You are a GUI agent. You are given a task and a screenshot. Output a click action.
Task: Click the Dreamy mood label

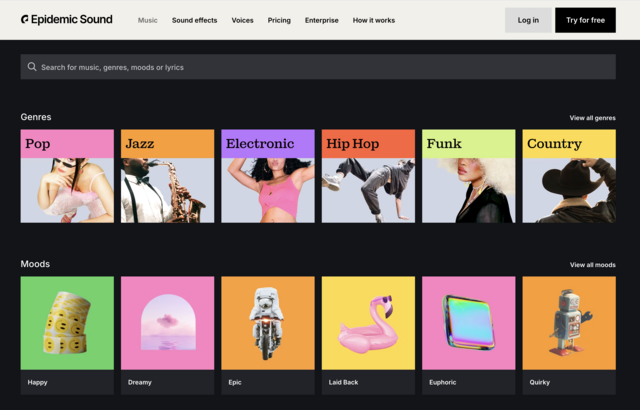tap(140, 382)
